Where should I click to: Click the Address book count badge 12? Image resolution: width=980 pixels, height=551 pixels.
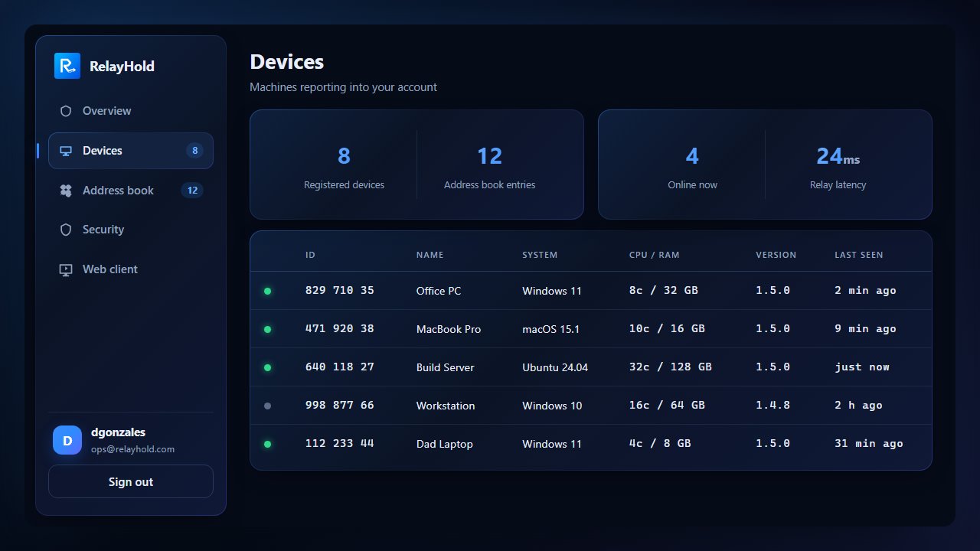(x=192, y=191)
